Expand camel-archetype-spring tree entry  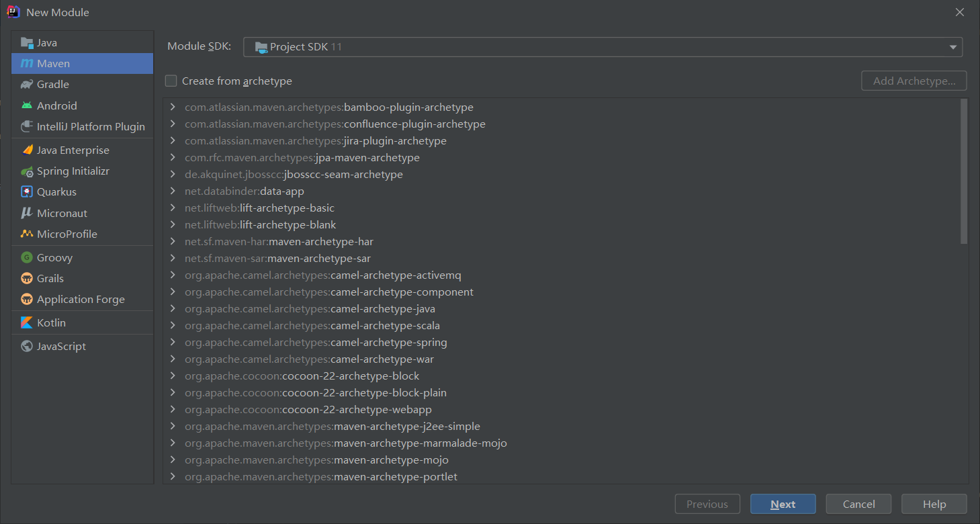(x=173, y=343)
